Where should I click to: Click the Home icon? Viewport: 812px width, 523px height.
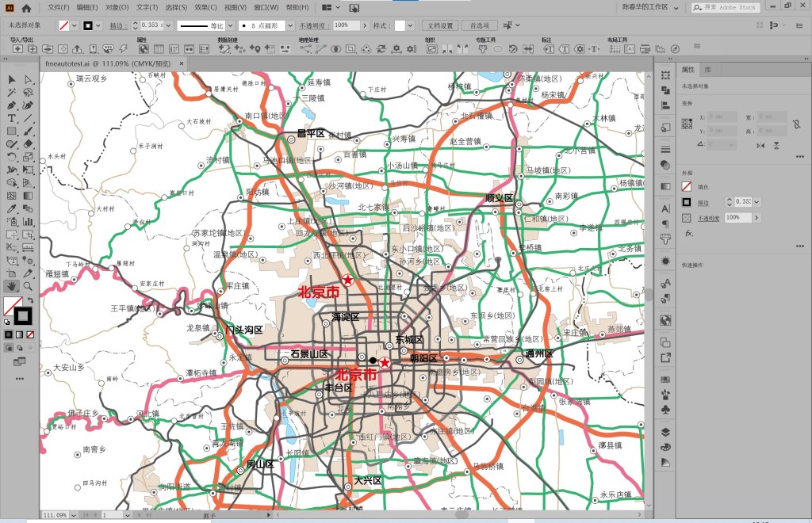(x=26, y=8)
